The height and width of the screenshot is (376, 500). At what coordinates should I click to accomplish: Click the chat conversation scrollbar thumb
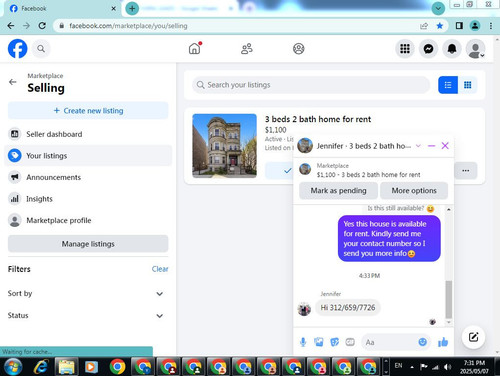(x=449, y=300)
